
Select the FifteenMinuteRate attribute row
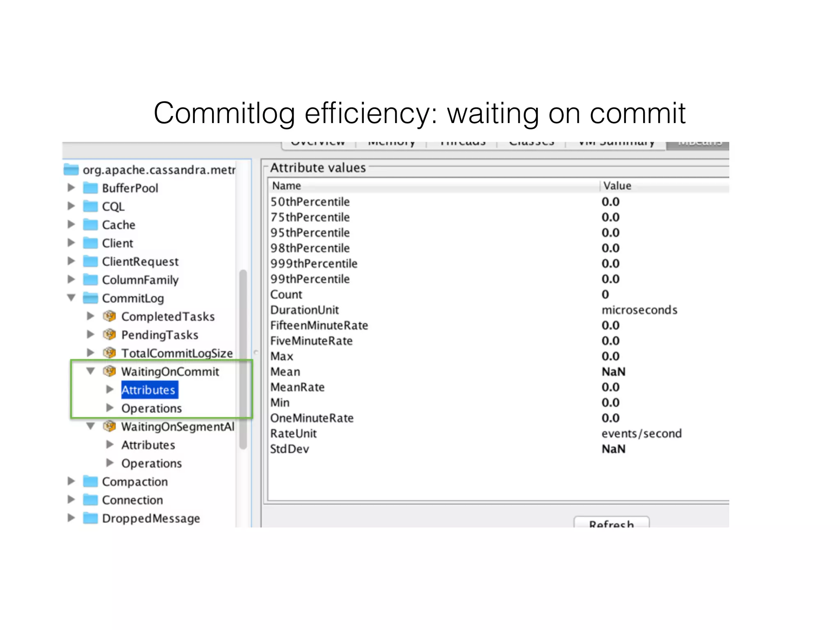(499, 326)
